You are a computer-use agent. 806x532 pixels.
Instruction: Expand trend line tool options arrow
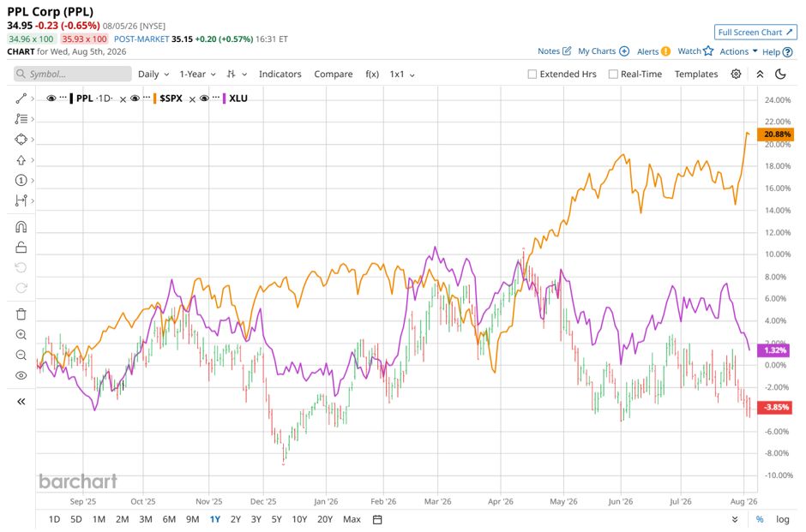coord(33,99)
